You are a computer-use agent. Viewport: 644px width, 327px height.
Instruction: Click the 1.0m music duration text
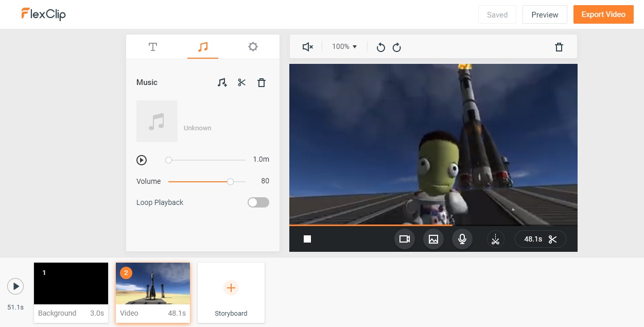(x=261, y=159)
